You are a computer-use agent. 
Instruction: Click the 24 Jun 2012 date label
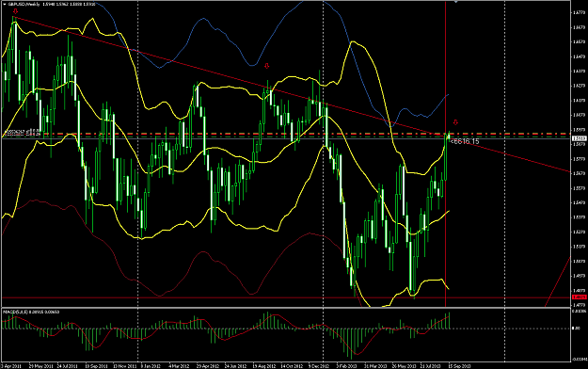click(235, 365)
